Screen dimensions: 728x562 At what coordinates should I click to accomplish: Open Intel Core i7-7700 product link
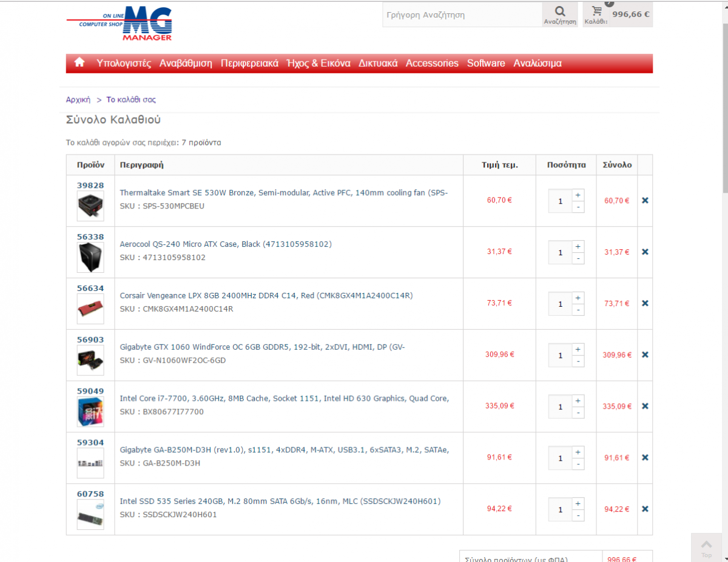[x=285, y=398]
